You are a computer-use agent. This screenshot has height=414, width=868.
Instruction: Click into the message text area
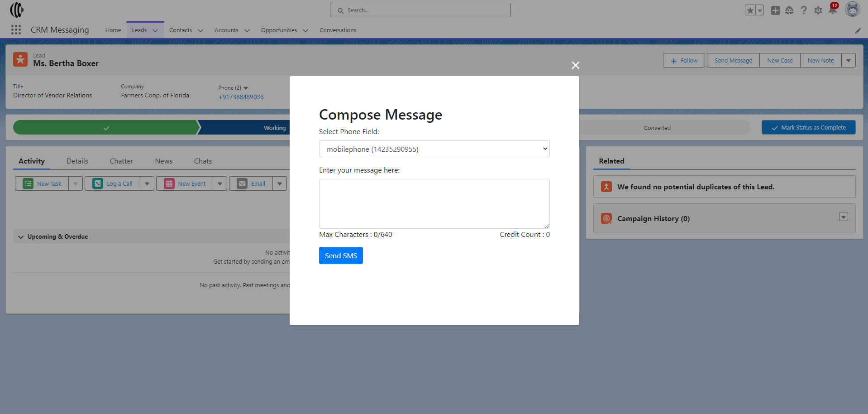pyautogui.click(x=434, y=204)
